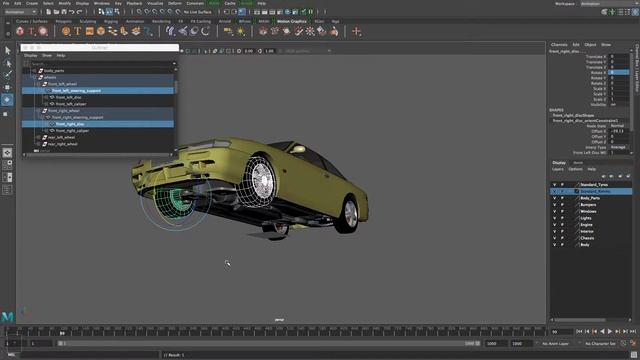This screenshot has width=640, height=360.
Task: Click the play forward button
Action: 610,332
